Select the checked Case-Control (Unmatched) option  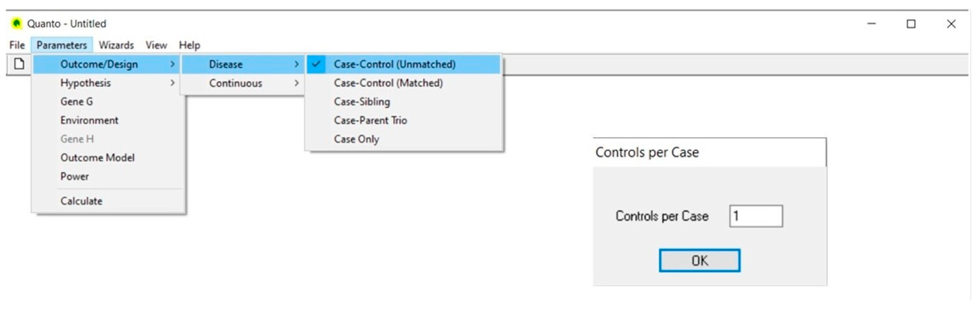pos(394,64)
